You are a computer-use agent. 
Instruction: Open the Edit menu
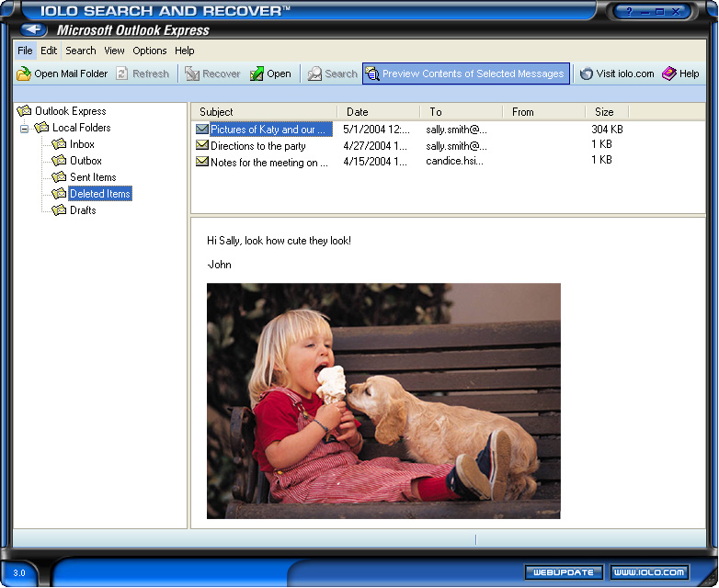[49, 51]
